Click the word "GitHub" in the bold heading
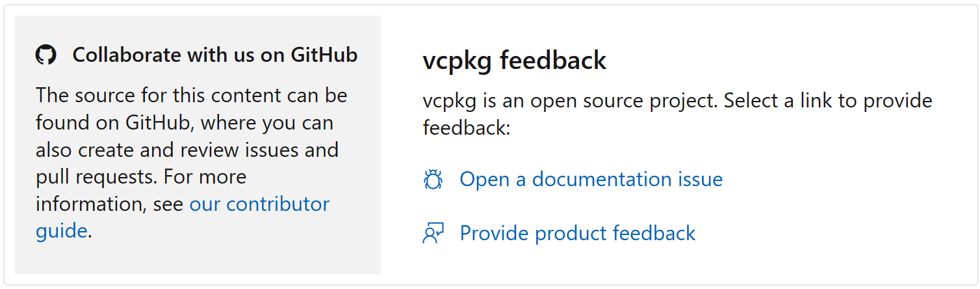The width and height of the screenshot is (980, 289). 324,55
